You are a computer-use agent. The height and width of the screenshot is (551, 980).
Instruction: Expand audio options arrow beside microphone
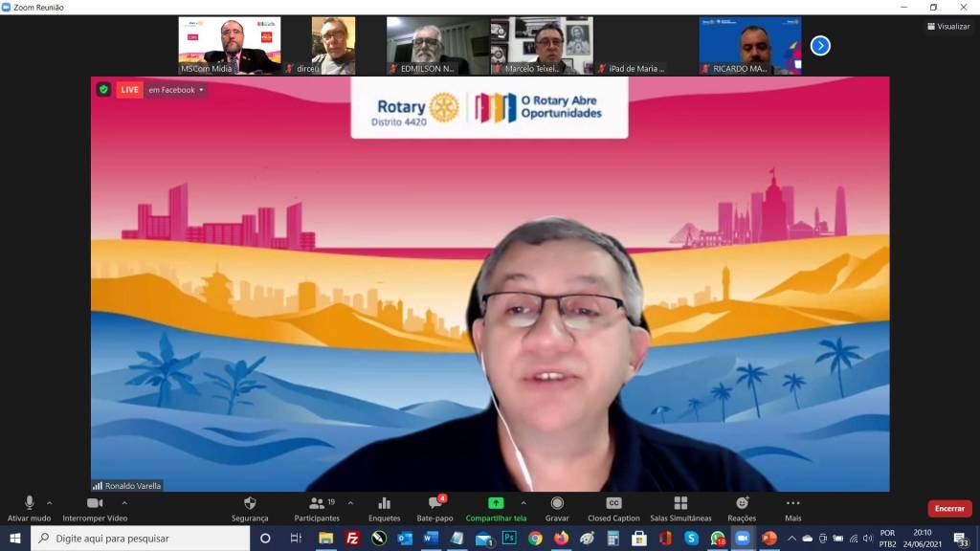[50, 502]
